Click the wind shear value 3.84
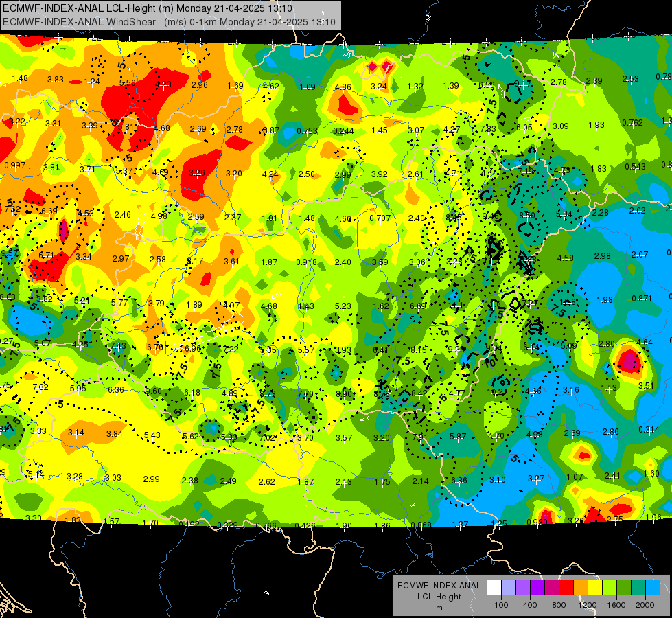 [115, 434]
